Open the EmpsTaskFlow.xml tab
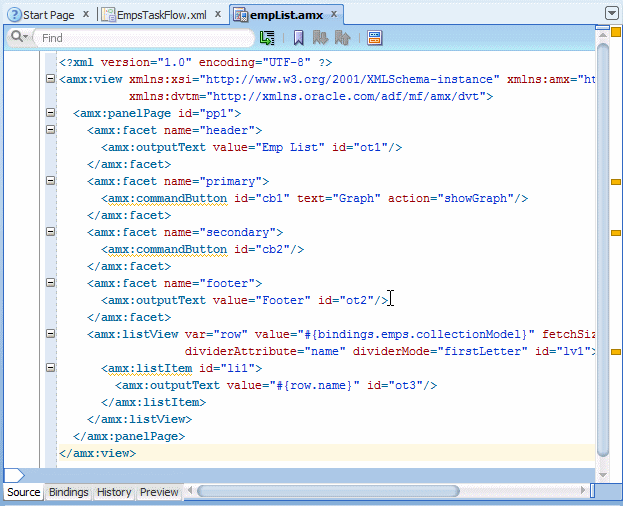Image resolution: width=623 pixels, height=506 pixels. 154,15
